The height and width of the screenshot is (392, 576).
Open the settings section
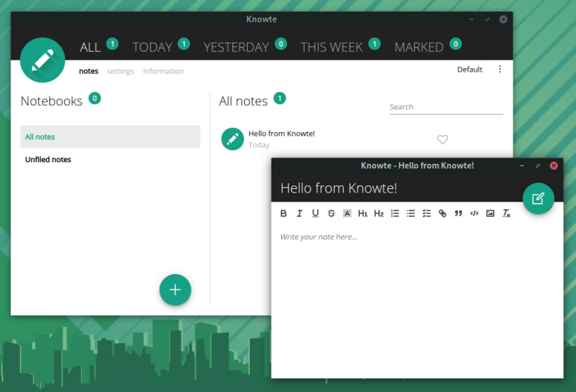click(x=120, y=71)
